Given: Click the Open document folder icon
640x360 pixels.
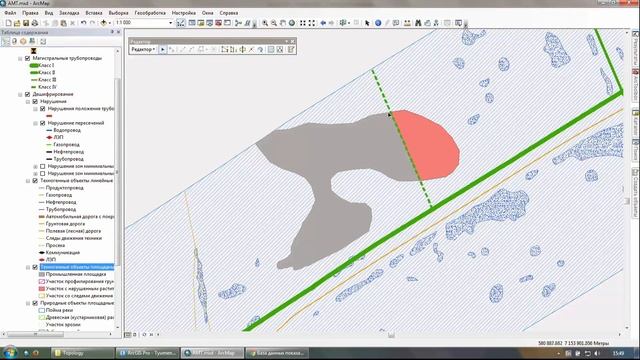Looking at the screenshot, I should 17,23.
